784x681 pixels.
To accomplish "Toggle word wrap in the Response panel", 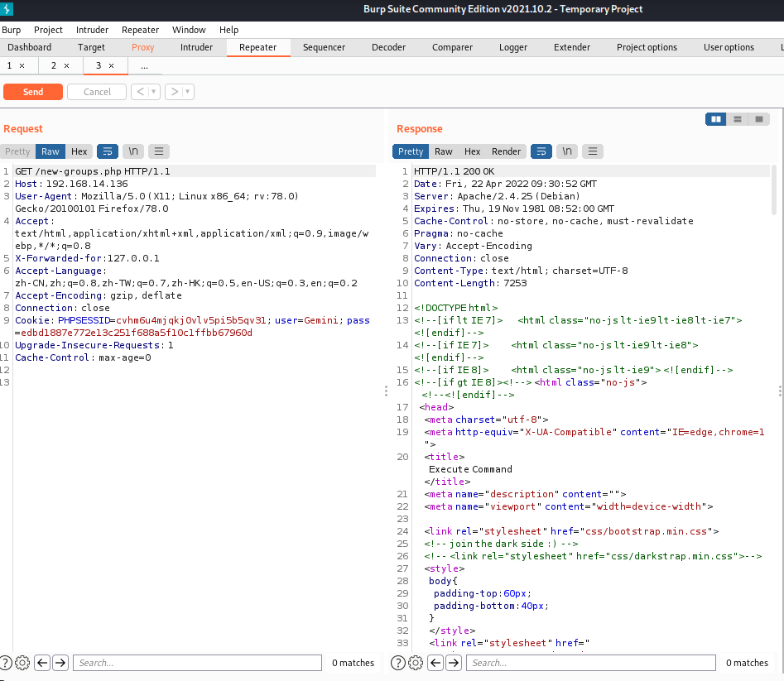I will point(541,151).
